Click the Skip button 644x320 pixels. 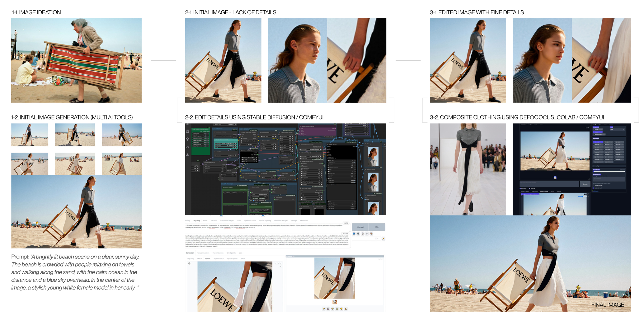point(377,227)
